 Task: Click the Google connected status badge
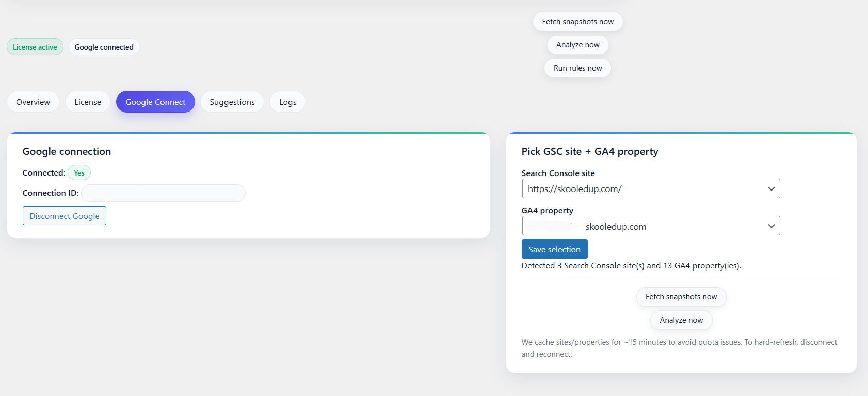tap(104, 47)
